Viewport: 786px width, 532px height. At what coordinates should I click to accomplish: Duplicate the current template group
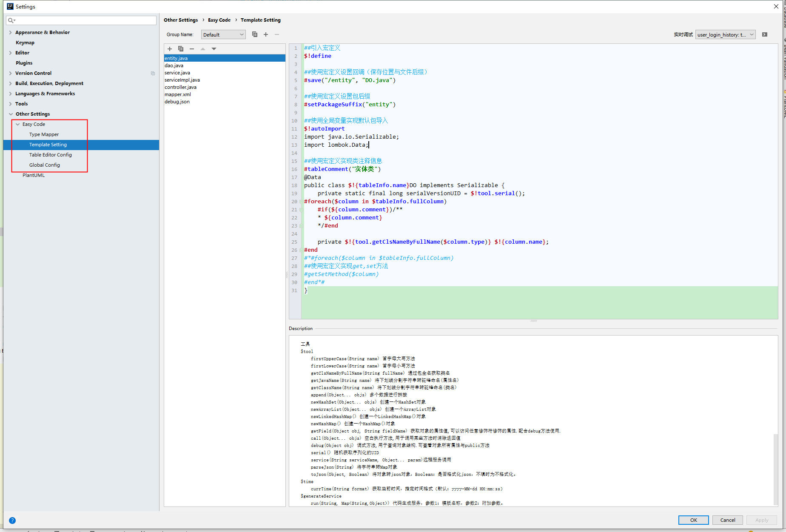tap(255, 34)
